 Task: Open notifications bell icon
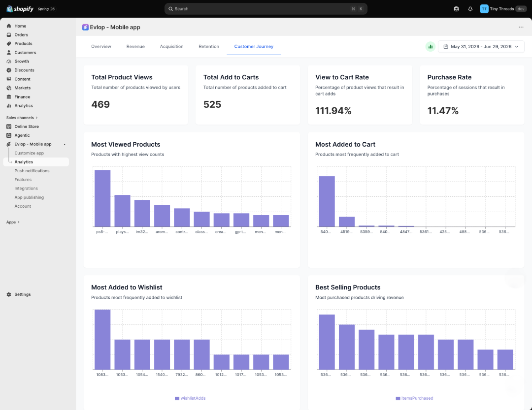pyautogui.click(x=470, y=9)
